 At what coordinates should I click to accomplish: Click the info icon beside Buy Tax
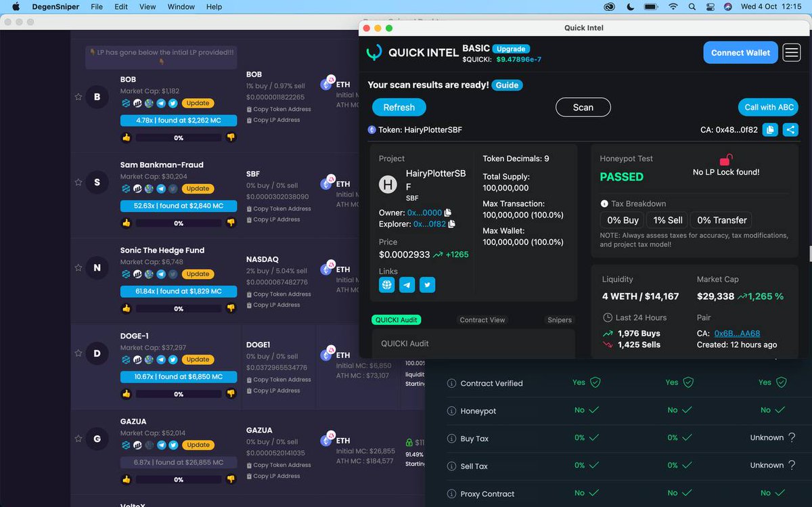pyautogui.click(x=451, y=439)
